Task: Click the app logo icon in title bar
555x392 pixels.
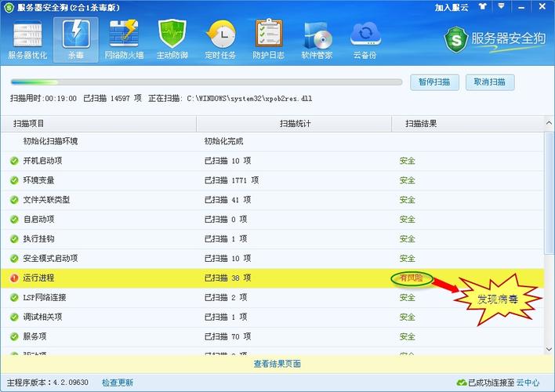Action: pyautogui.click(x=9, y=7)
